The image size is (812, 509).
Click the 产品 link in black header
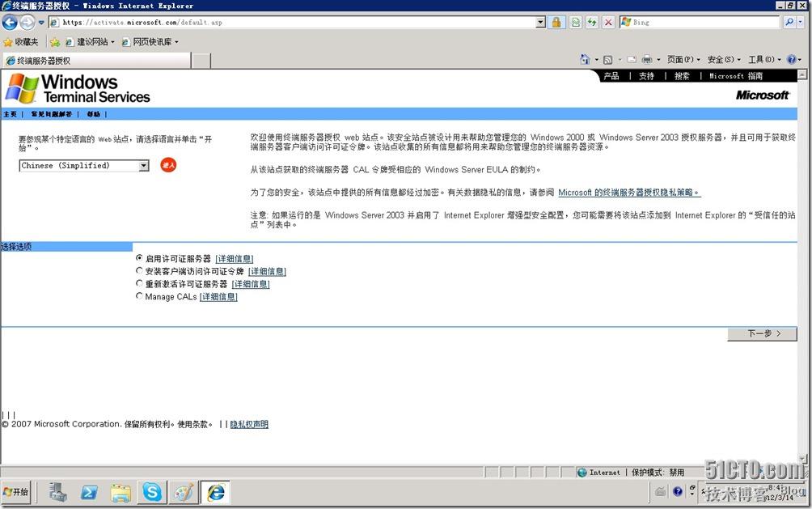[x=611, y=76]
